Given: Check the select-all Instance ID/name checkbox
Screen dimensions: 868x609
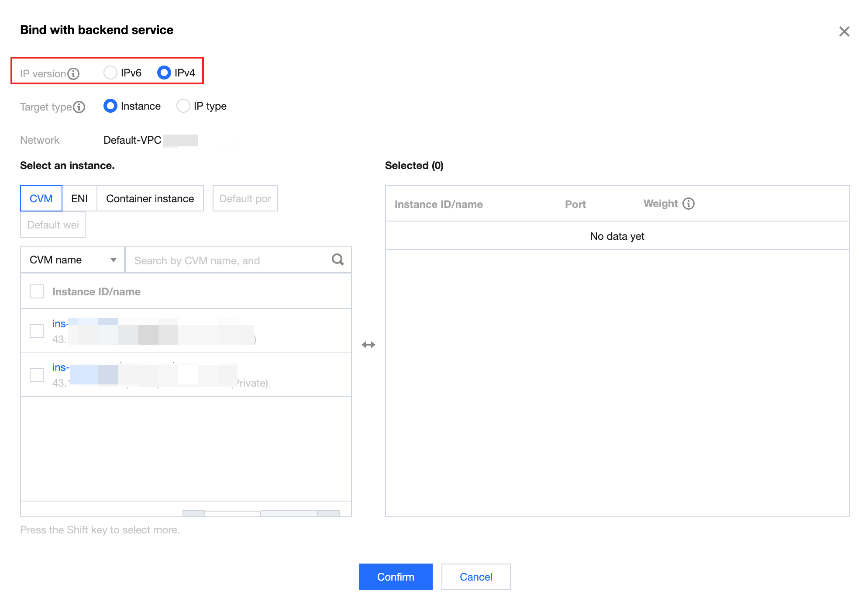Looking at the screenshot, I should tap(37, 291).
